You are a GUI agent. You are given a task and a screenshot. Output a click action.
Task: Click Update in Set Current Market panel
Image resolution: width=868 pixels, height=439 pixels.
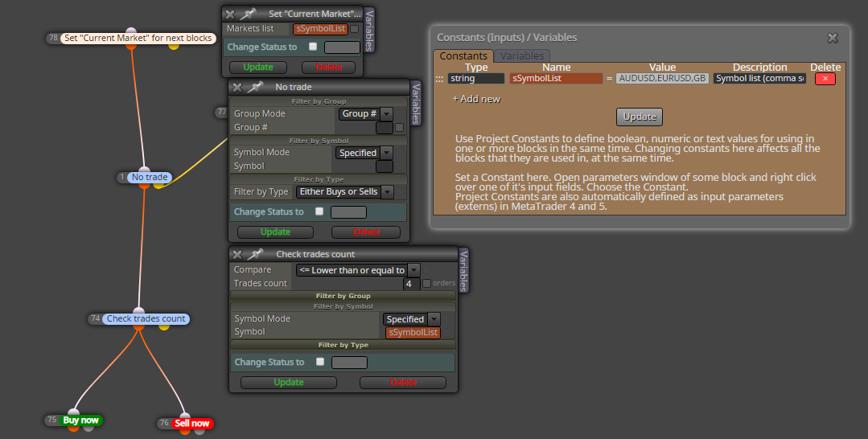(258, 67)
